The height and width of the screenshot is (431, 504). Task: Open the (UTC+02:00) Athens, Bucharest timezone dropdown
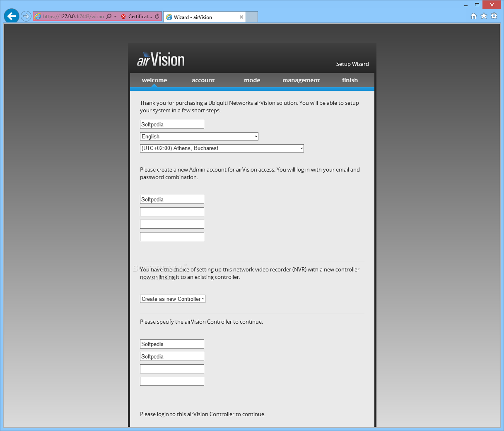click(x=222, y=148)
